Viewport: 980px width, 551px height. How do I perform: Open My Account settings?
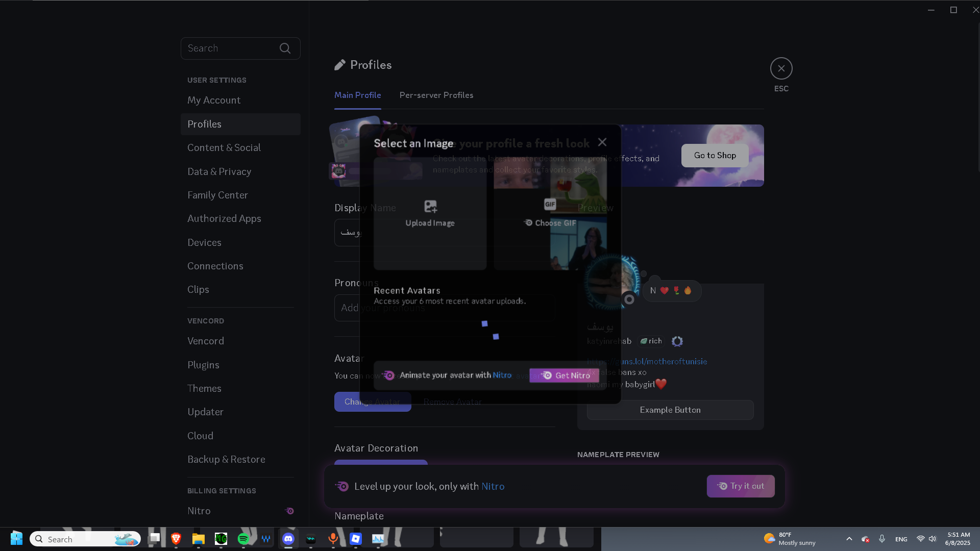240,101
